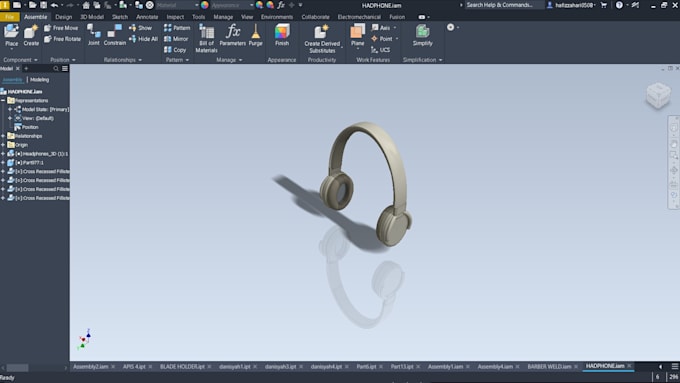Select the Plane work feature tool

[357, 35]
